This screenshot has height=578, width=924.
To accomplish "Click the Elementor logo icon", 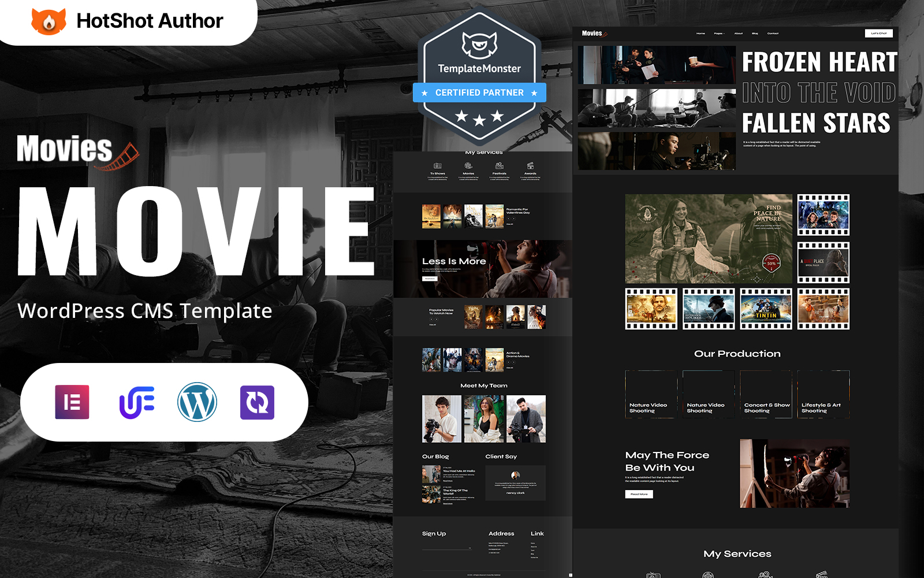I will [72, 402].
